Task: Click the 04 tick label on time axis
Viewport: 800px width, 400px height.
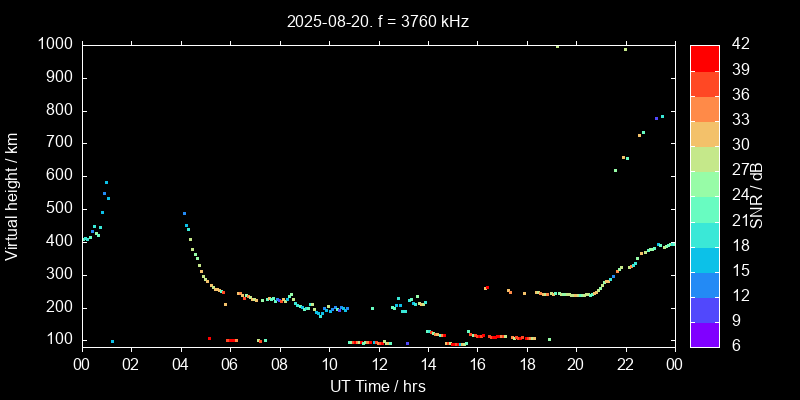Action: 180,365
